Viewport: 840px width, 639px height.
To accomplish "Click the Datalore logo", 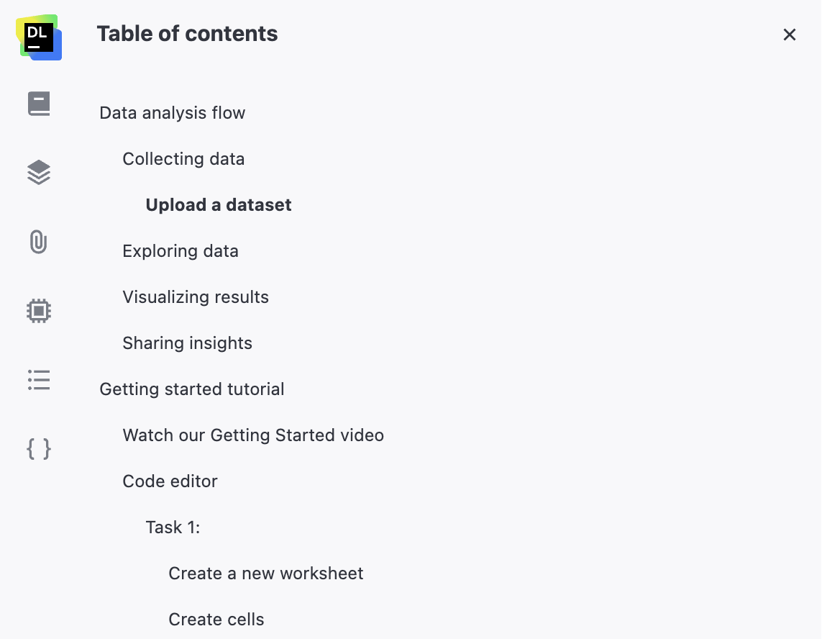I will click(x=38, y=36).
